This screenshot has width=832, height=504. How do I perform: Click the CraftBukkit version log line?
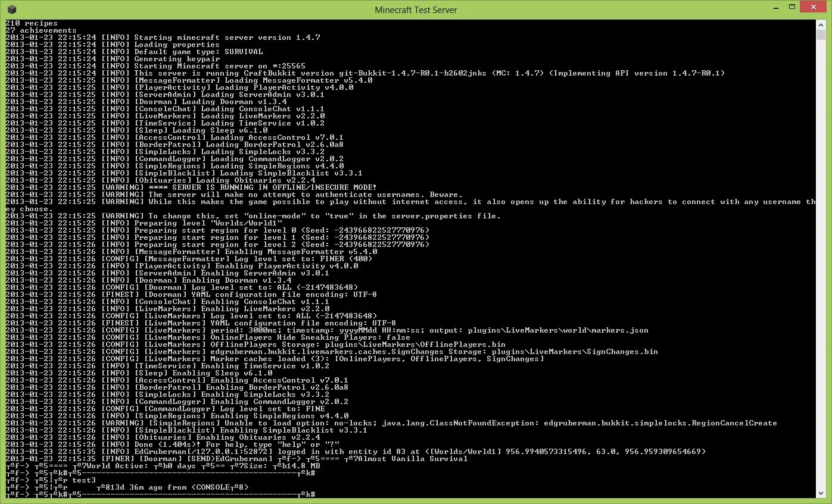366,73
